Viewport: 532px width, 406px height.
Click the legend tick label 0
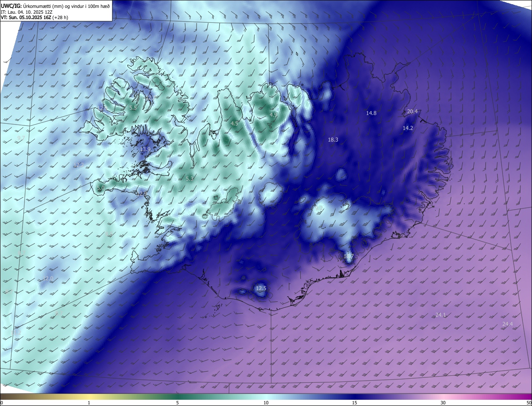(x=2, y=403)
